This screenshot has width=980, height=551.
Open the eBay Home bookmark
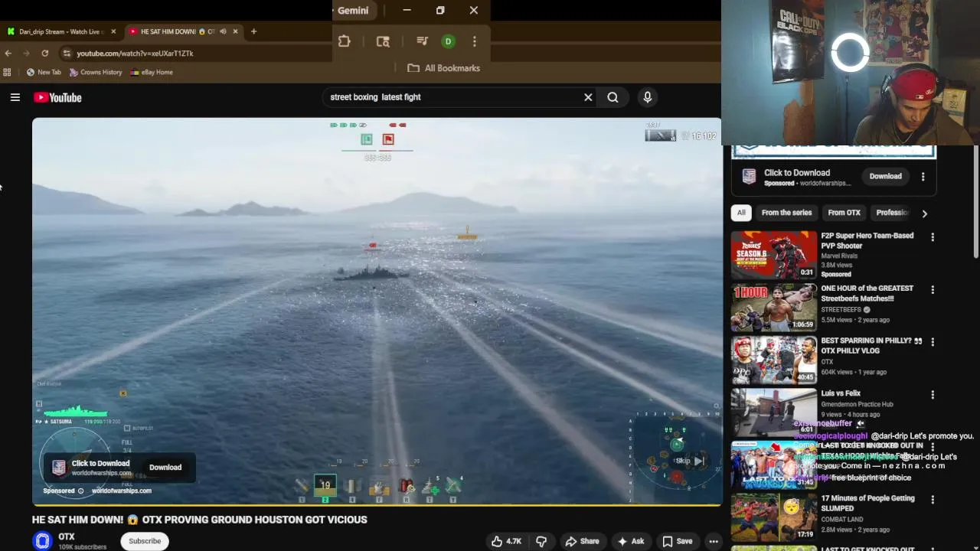[x=152, y=72]
